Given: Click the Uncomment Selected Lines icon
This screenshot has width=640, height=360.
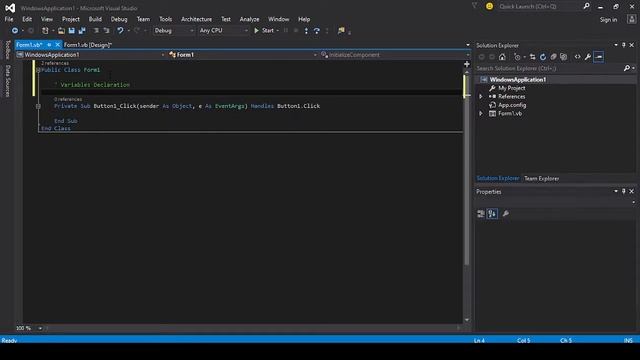Looking at the screenshot, I should [107, 31].
